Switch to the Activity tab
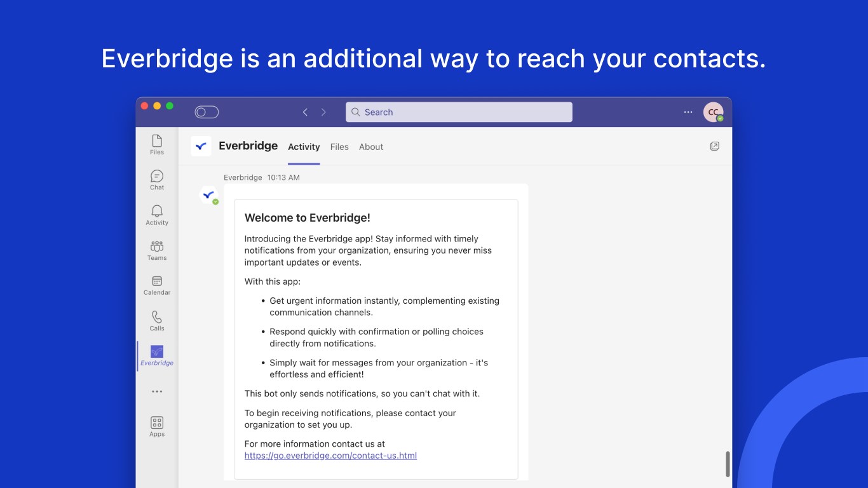The width and height of the screenshot is (868, 488). pos(304,147)
